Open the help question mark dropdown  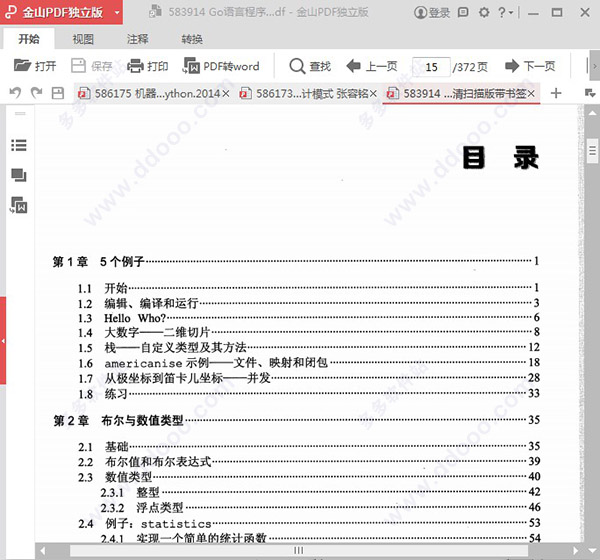(505, 13)
